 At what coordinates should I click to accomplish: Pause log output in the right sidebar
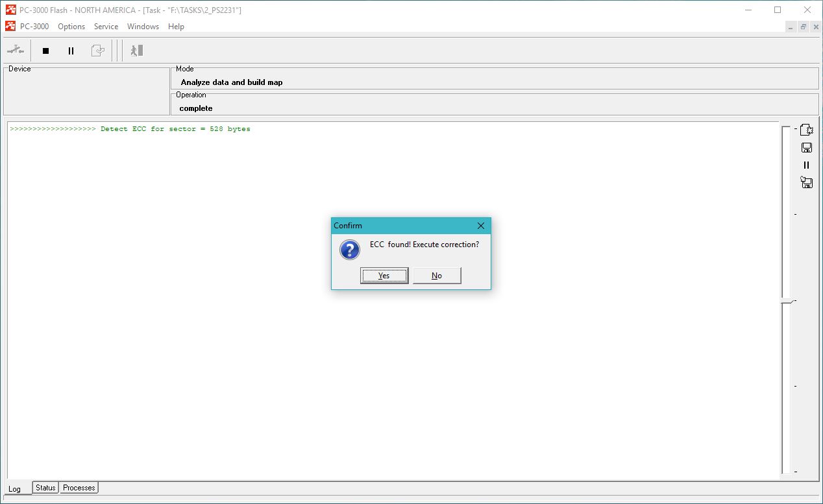(807, 165)
